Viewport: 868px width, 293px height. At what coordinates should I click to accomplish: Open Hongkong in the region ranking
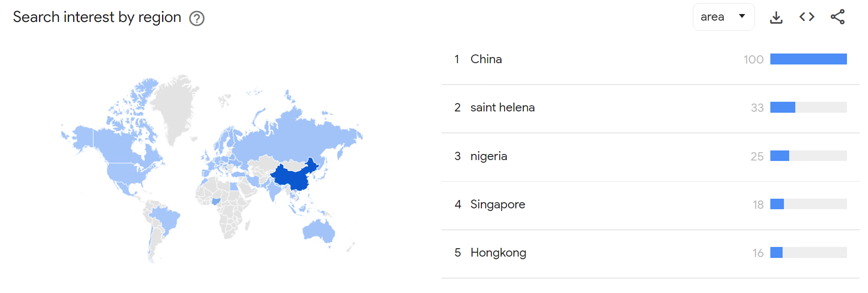click(x=498, y=253)
